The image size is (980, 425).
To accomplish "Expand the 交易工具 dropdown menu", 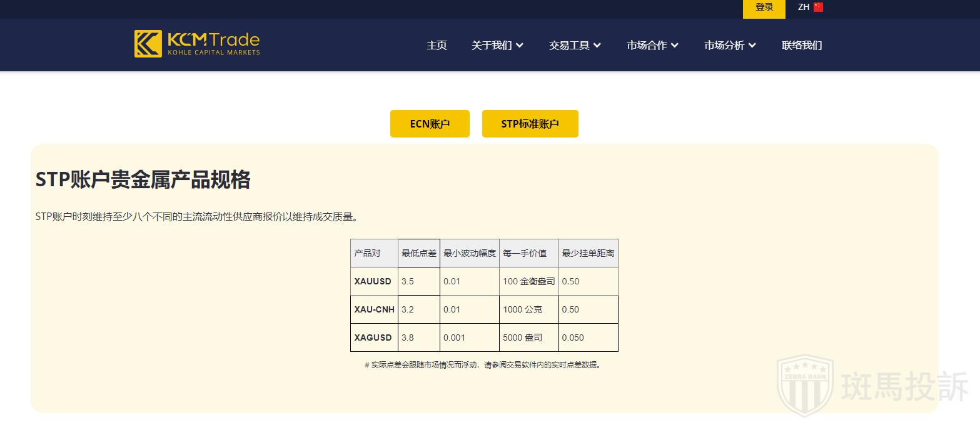I will coord(575,45).
